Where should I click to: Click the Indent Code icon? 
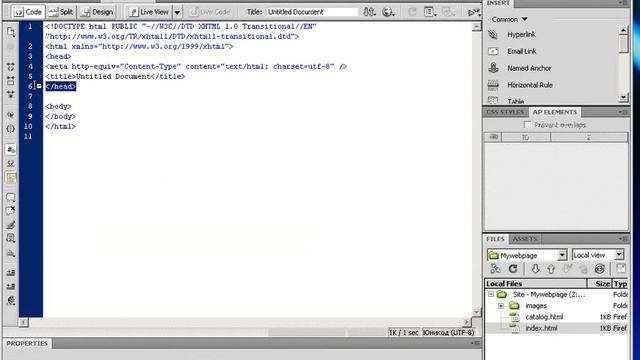click(x=11, y=272)
